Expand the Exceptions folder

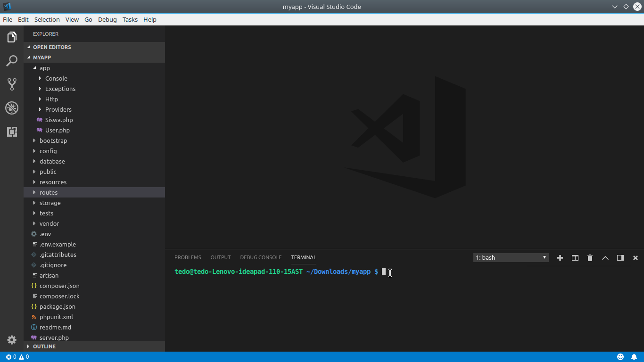(x=94, y=89)
